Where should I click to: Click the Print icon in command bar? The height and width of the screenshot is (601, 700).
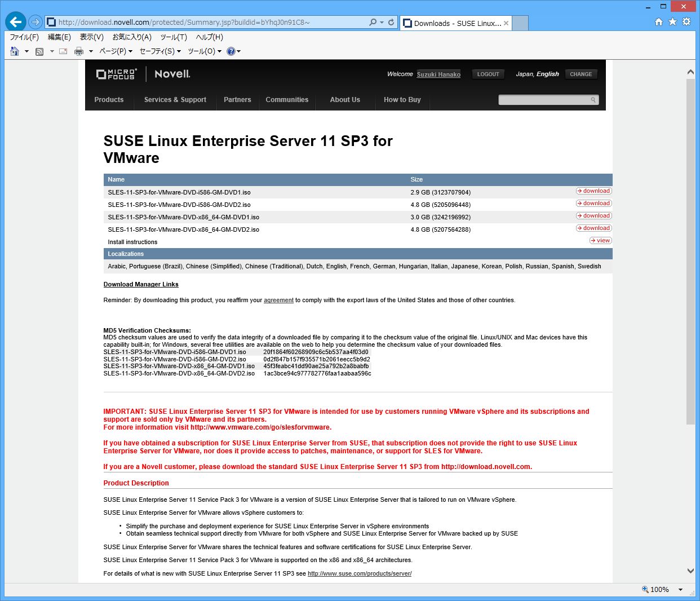[79, 51]
